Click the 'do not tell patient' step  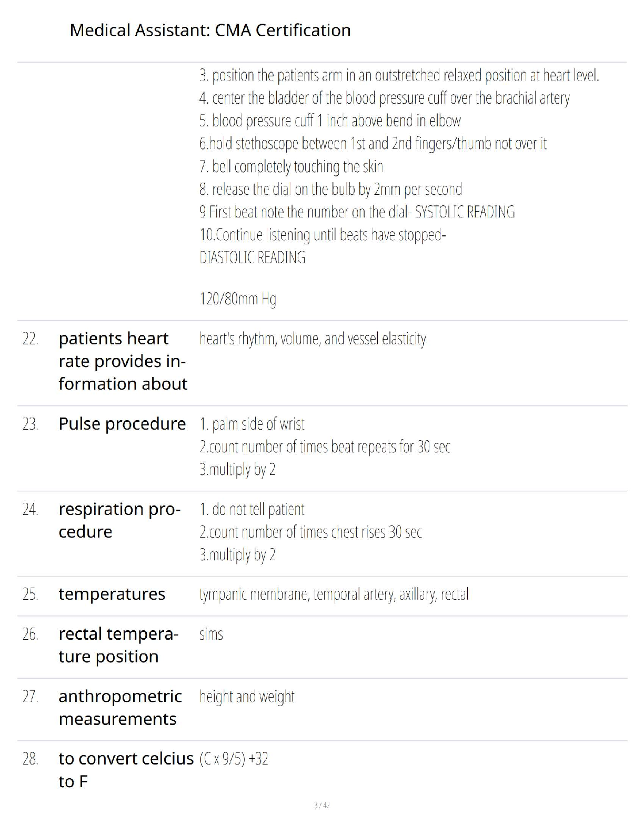tap(252, 509)
